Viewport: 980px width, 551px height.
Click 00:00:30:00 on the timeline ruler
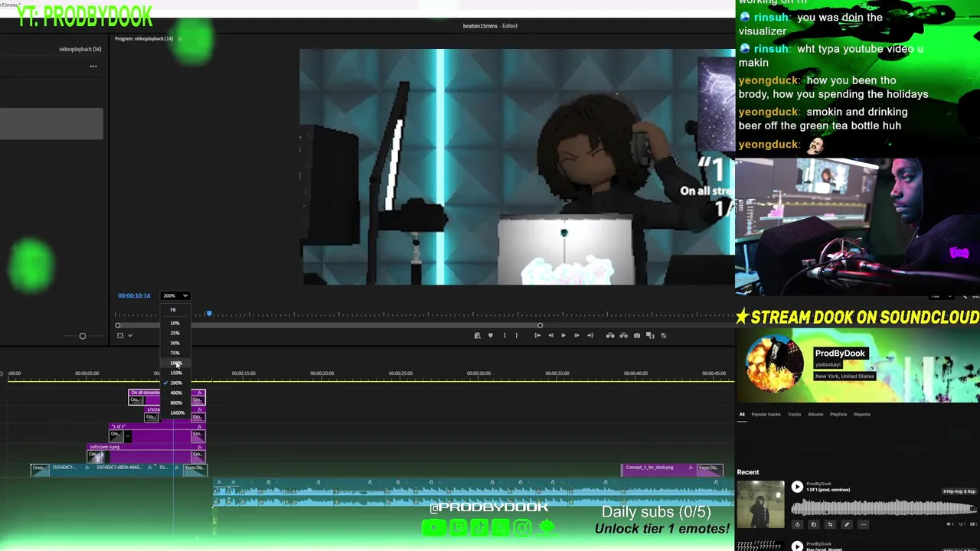(x=479, y=373)
